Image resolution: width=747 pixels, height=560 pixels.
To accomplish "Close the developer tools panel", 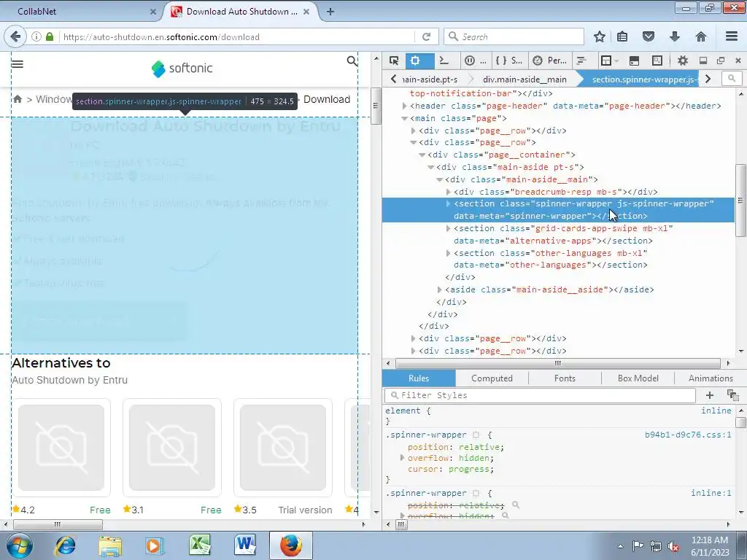I will pos(738,61).
